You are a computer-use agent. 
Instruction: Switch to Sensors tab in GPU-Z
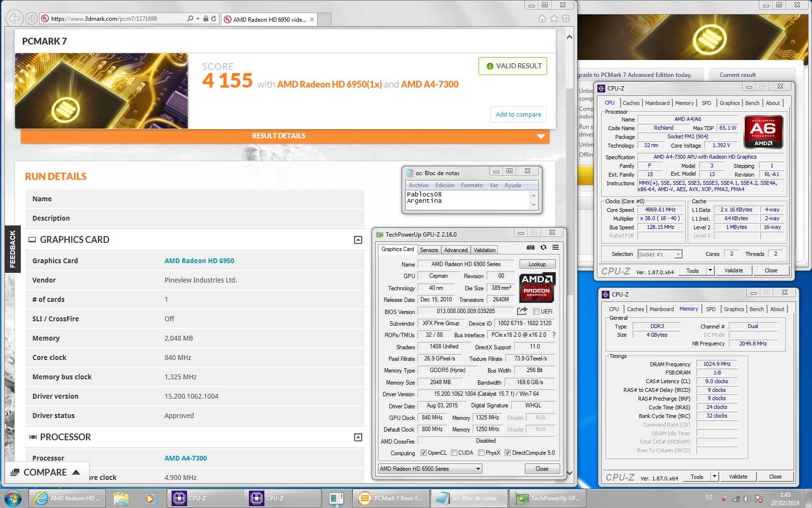tap(429, 250)
